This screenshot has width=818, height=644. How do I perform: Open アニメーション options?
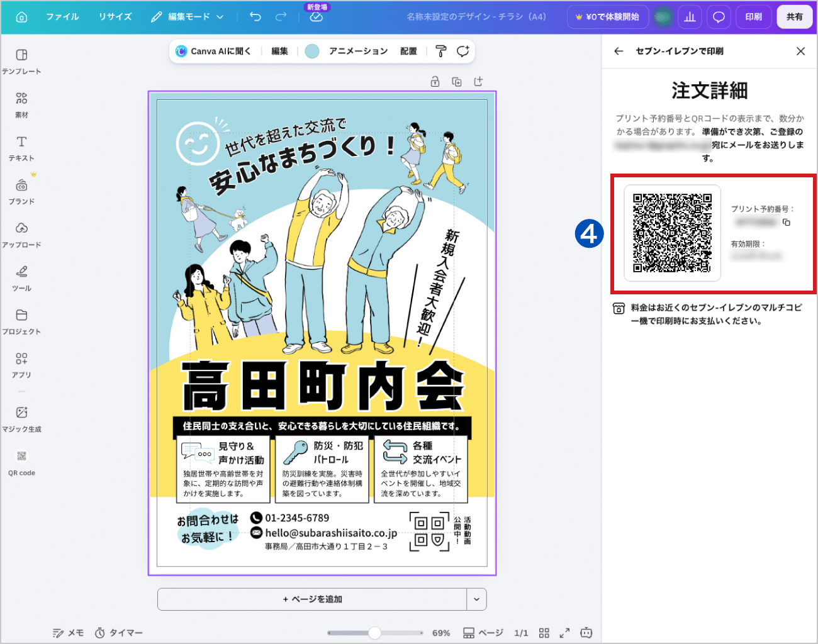coord(359,51)
